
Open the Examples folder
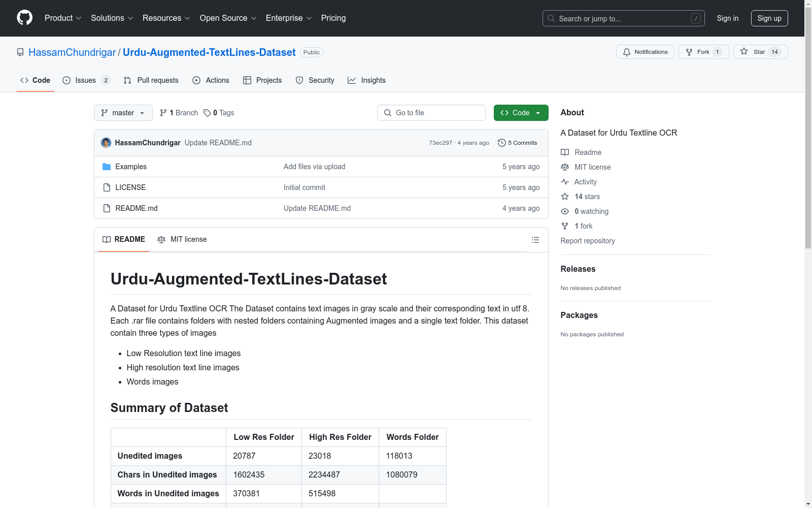[x=131, y=167]
